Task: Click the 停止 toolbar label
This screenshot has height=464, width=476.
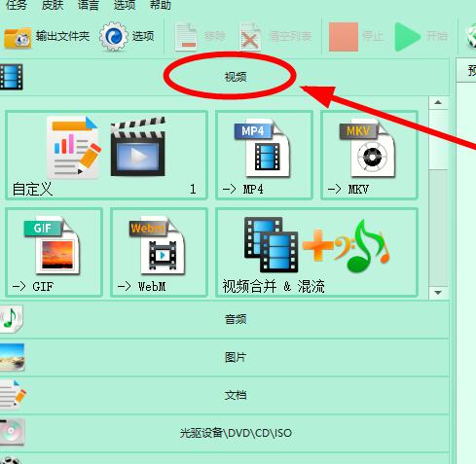Action: coord(373,36)
